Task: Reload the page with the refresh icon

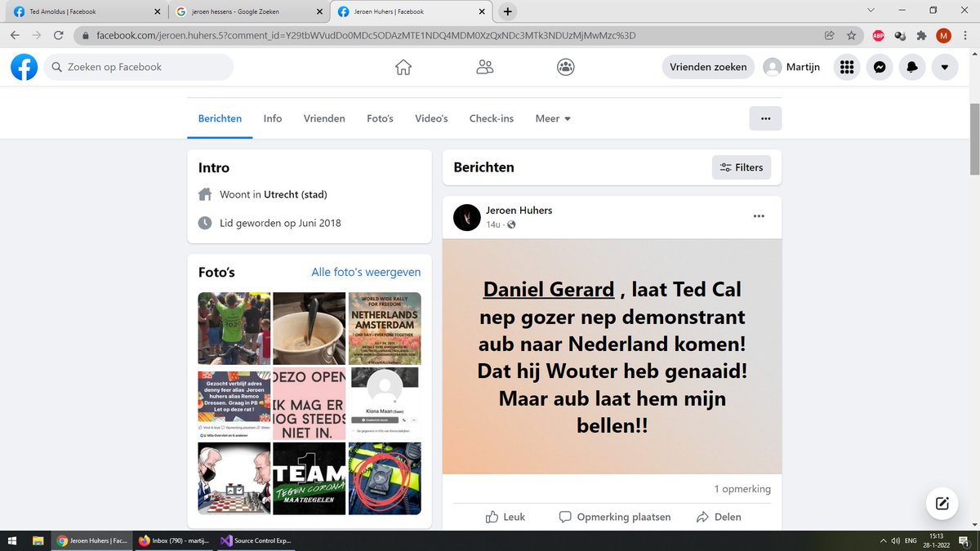Action: point(59,35)
